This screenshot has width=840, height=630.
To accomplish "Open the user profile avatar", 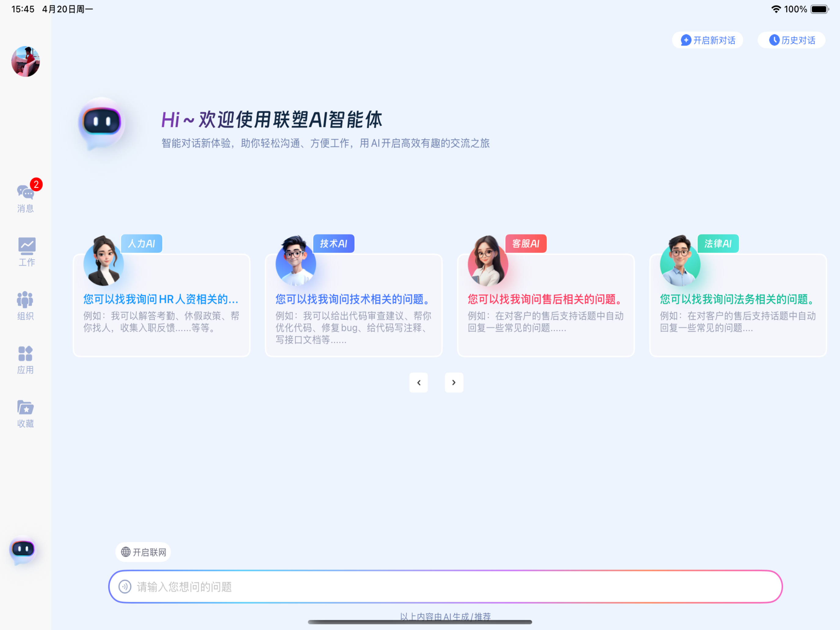I will pyautogui.click(x=25, y=62).
